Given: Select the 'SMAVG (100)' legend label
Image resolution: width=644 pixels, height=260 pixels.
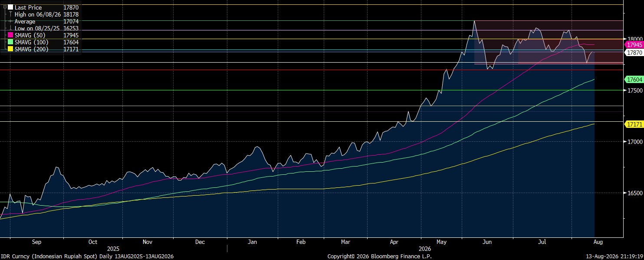Looking at the screenshot, I should click(x=31, y=42).
